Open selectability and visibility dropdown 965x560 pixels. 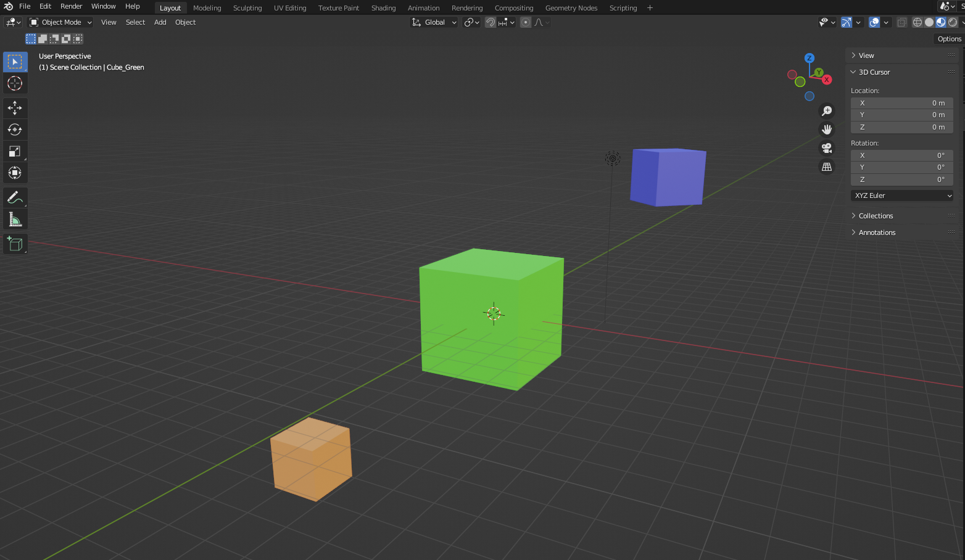pos(827,22)
